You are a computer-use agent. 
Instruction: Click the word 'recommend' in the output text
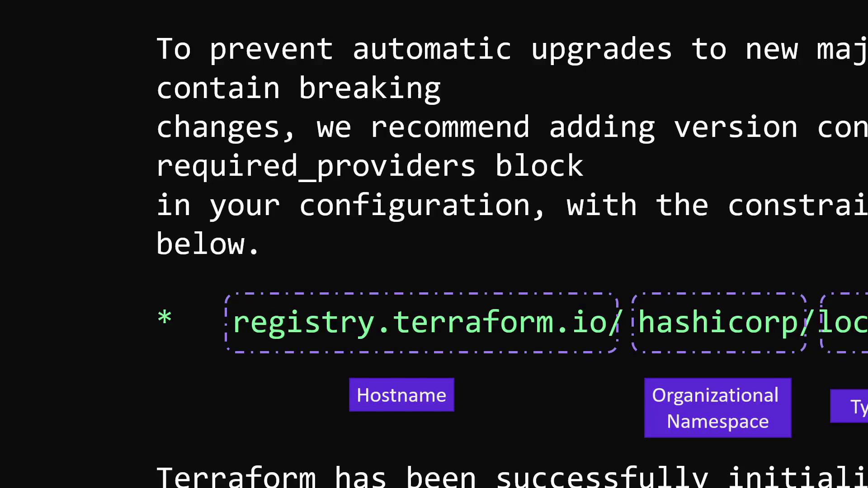click(x=449, y=127)
